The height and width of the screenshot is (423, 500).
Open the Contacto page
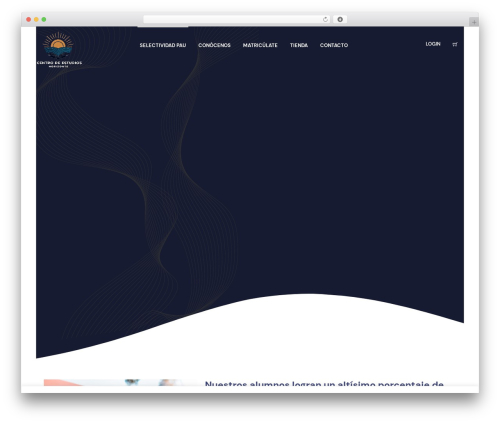click(334, 45)
